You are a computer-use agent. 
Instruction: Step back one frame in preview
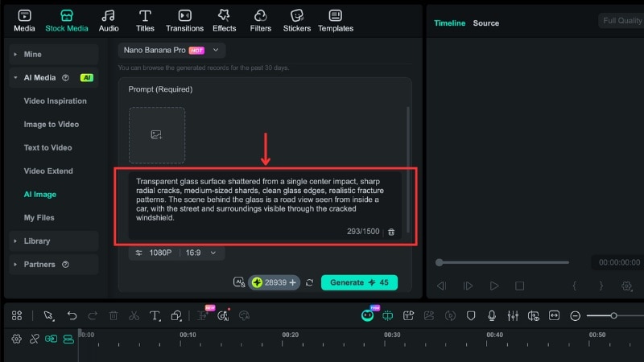coord(441,286)
